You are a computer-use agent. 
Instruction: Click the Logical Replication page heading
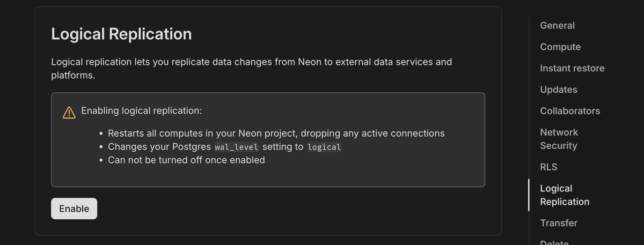(121, 34)
